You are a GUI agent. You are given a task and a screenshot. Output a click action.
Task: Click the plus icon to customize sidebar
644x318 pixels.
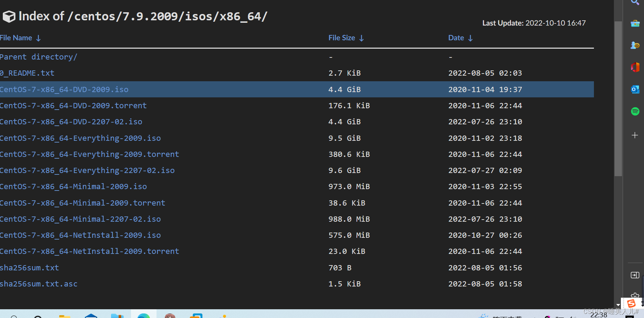[635, 135]
